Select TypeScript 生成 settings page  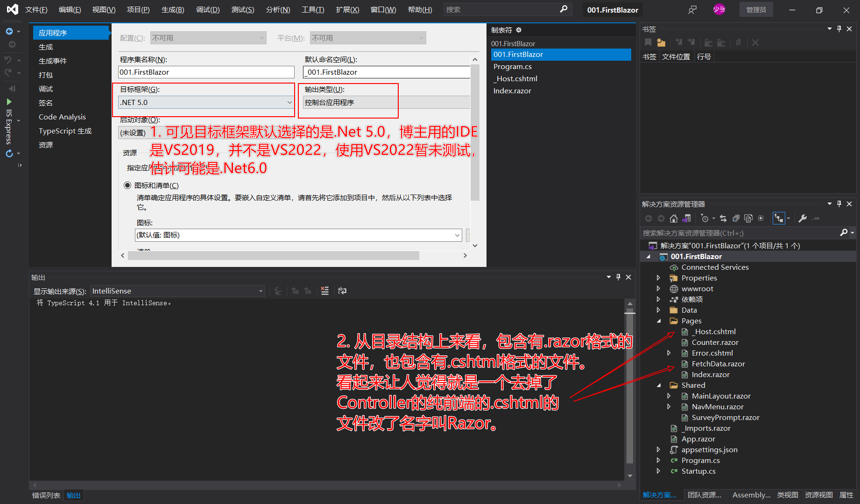point(65,131)
